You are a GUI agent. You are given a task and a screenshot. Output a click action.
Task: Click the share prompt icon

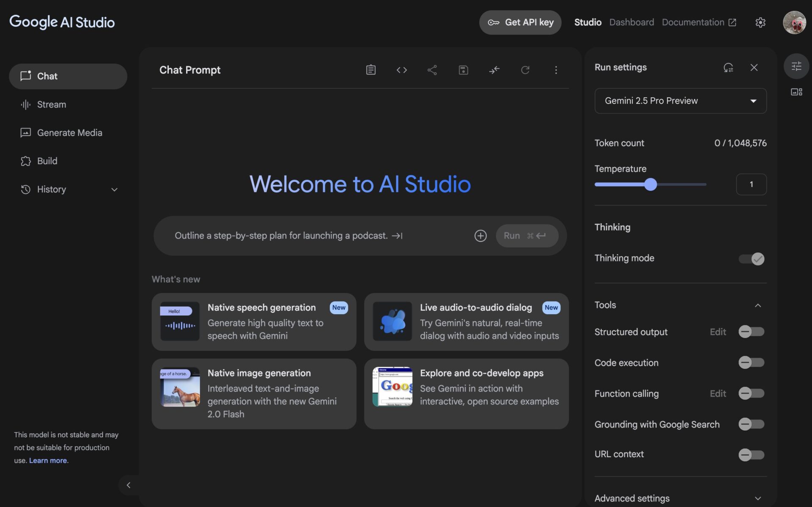pos(432,70)
